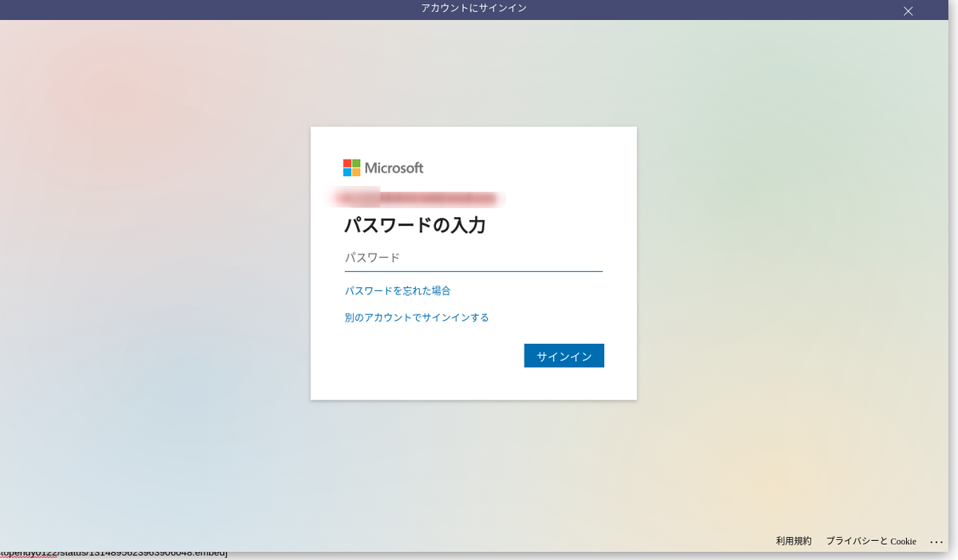
Task: Click the アカウントにサインイン title text
Action: [x=474, y=8]
